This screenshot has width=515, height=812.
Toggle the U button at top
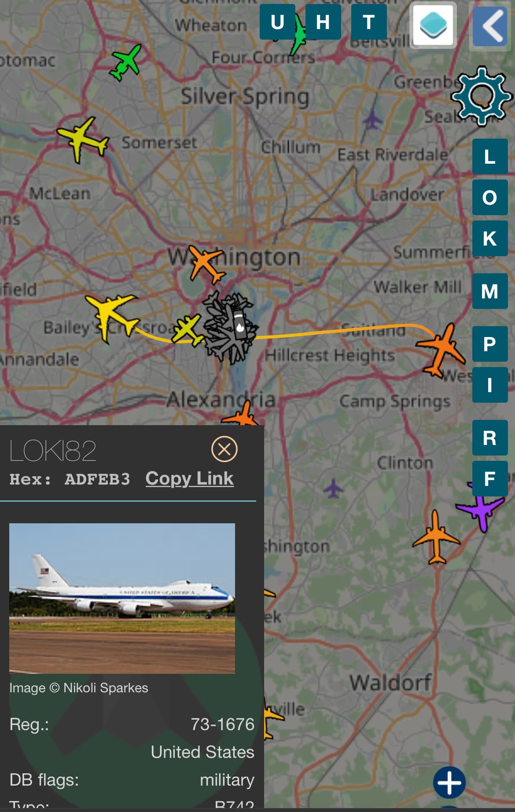(277, 22)
